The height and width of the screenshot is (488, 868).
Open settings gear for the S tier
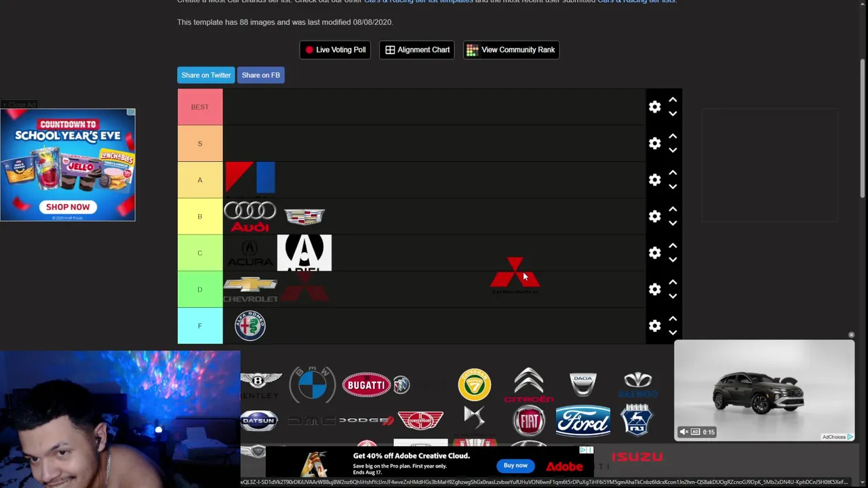pos(654,144)
